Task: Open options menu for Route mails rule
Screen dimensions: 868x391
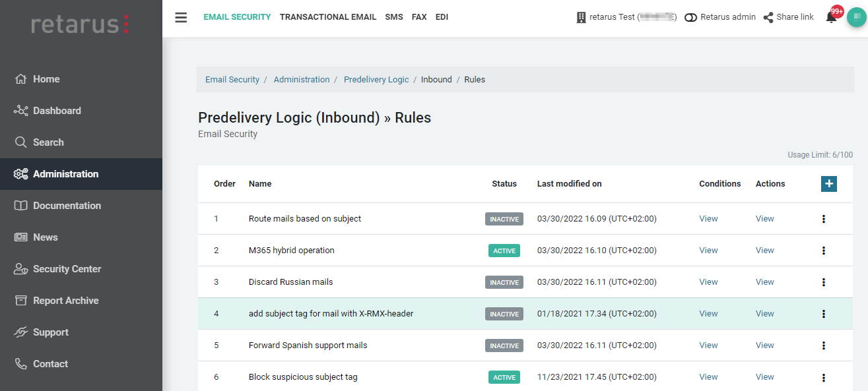Action: (824, 219)
